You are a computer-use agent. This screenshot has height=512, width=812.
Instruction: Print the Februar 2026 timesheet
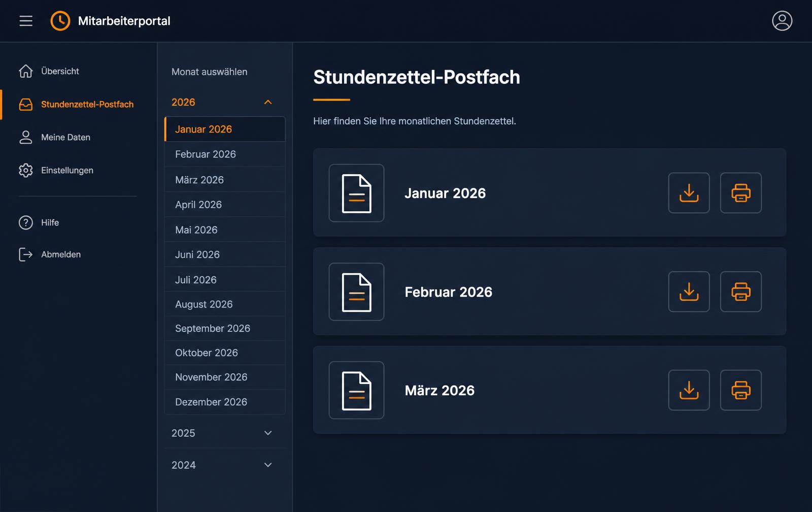click(x=740, y=292)
